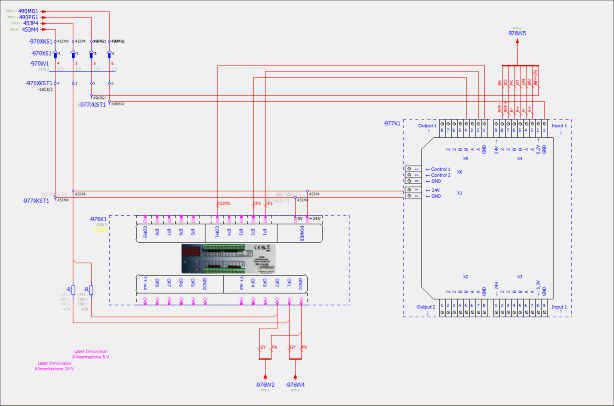
Task: Click the Control 2 terminal label
Action: point(441,175)
